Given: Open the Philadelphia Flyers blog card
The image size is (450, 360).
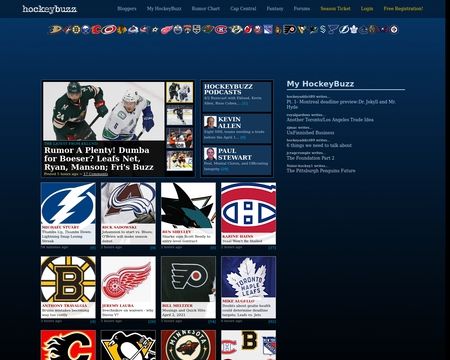Looking at the screenshot, I should click(x=188, y=287).
